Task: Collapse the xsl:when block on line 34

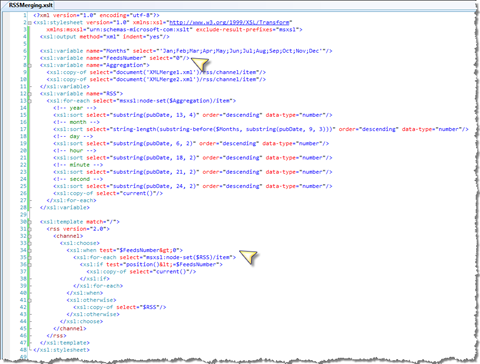Action: [x=30, y=250]
